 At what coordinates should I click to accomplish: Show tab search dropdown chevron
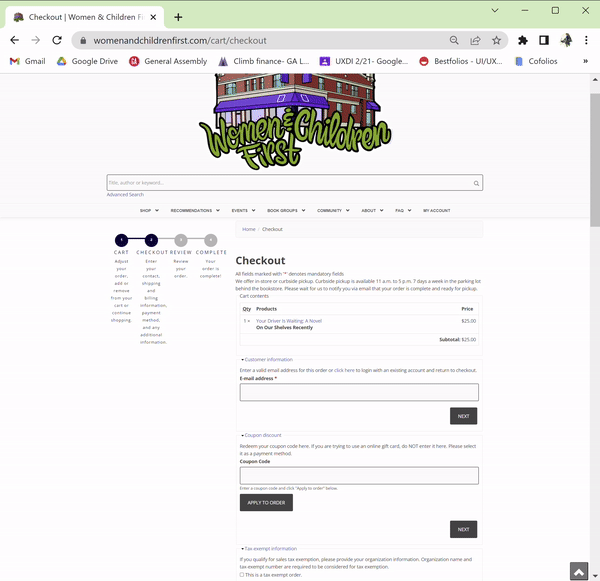click(x=495, y=10)
